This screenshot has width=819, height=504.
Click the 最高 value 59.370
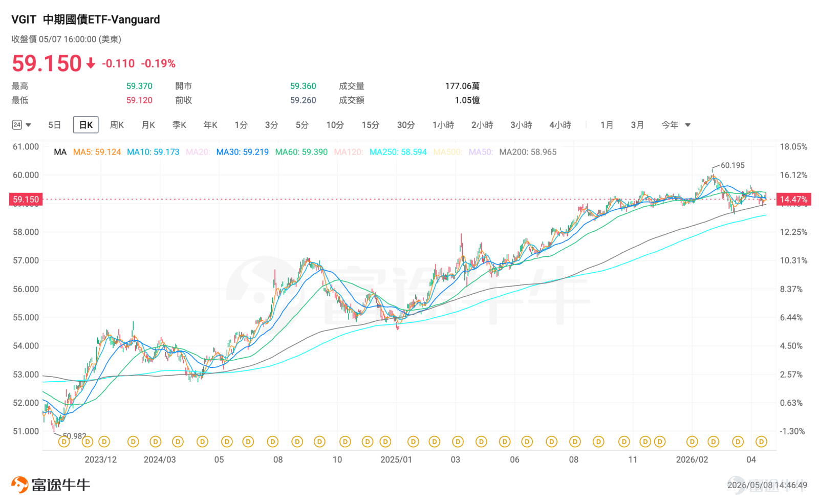click(139, 86)
